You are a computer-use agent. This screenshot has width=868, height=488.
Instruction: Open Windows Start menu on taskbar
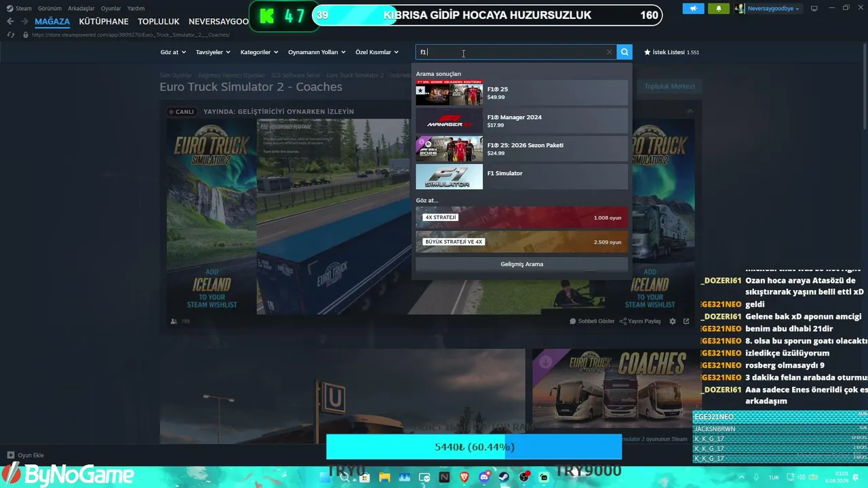tap(324, 477)
